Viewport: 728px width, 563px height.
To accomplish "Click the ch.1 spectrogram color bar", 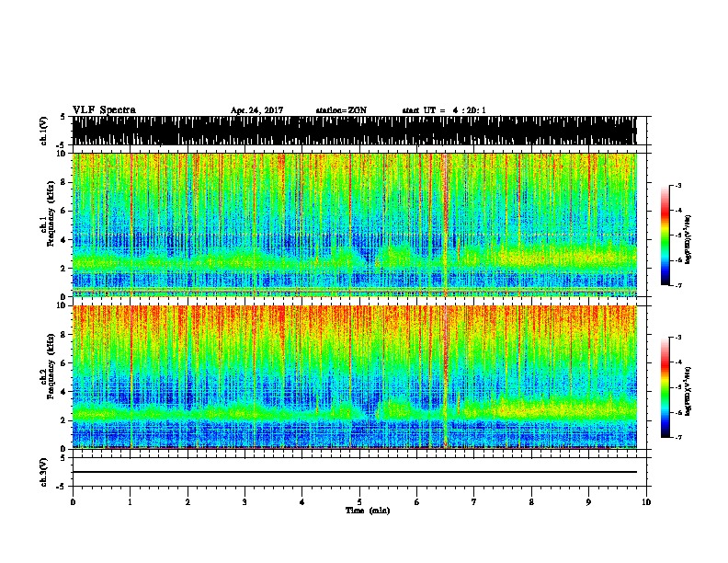I will point(665,236).
